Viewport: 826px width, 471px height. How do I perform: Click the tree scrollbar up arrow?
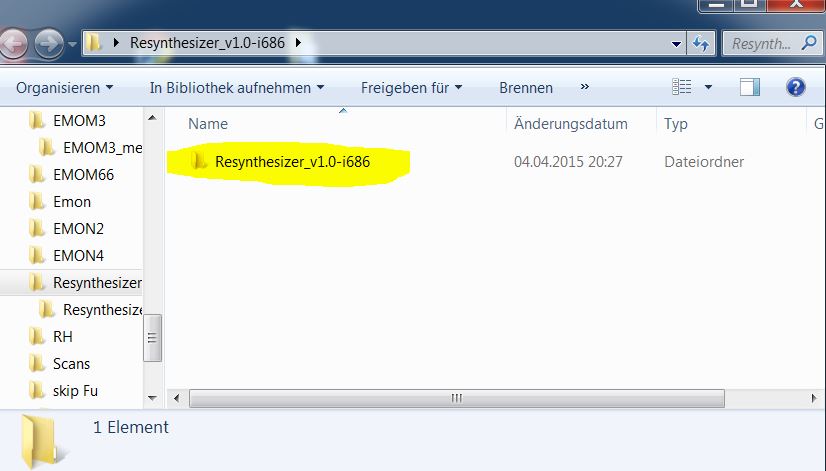tap(152, 117)
